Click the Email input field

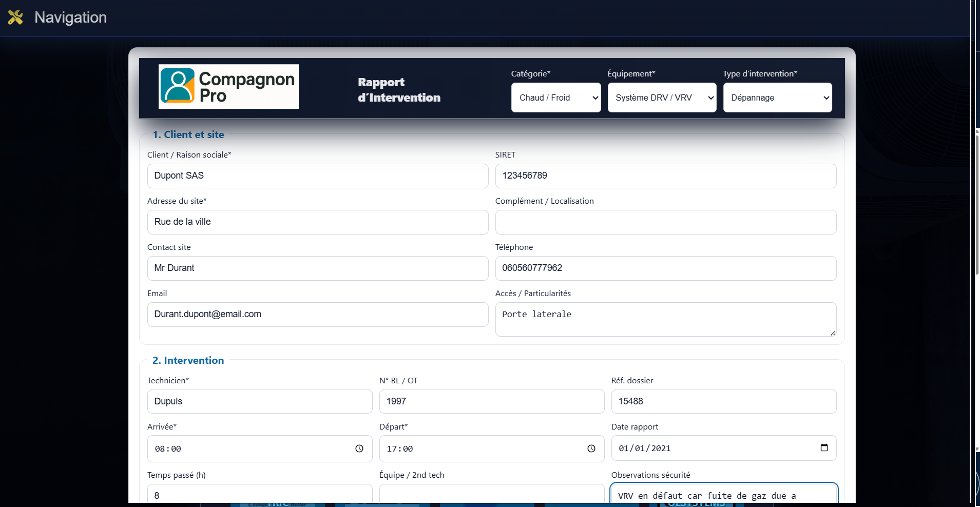tap(318, 315)
